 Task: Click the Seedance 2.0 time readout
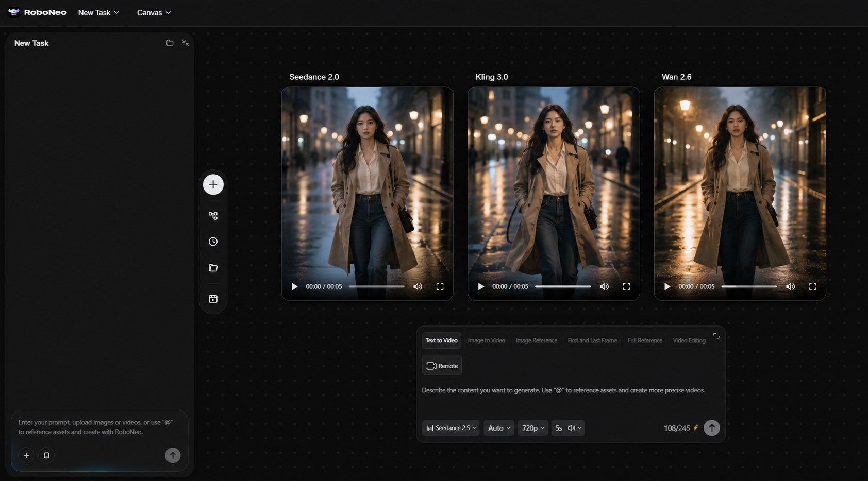[x=324, y=286]
